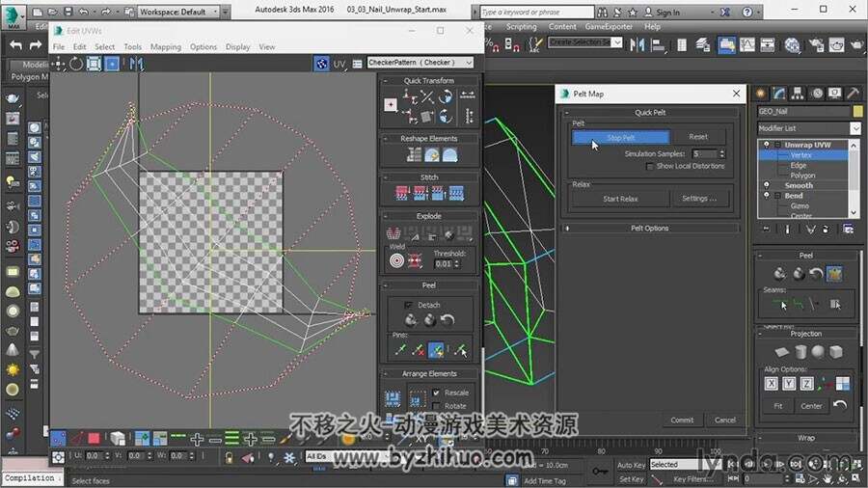Expand the Pelt Options rollout
Image resolution: width=868 pixels, height=488 pixels.
click(x=650, y=228)
